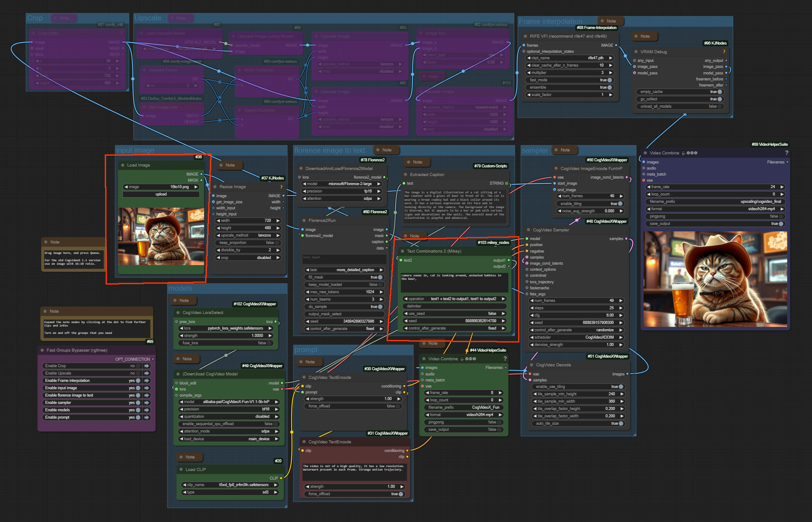The image size is (812, 522).
Task: Click the cat image preview in Load Image
Action: coord(161,237)
